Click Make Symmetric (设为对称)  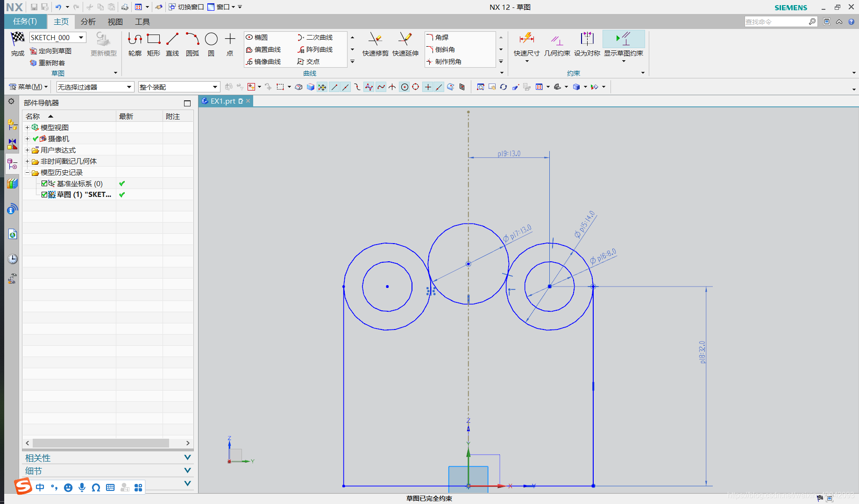(587, 44)
